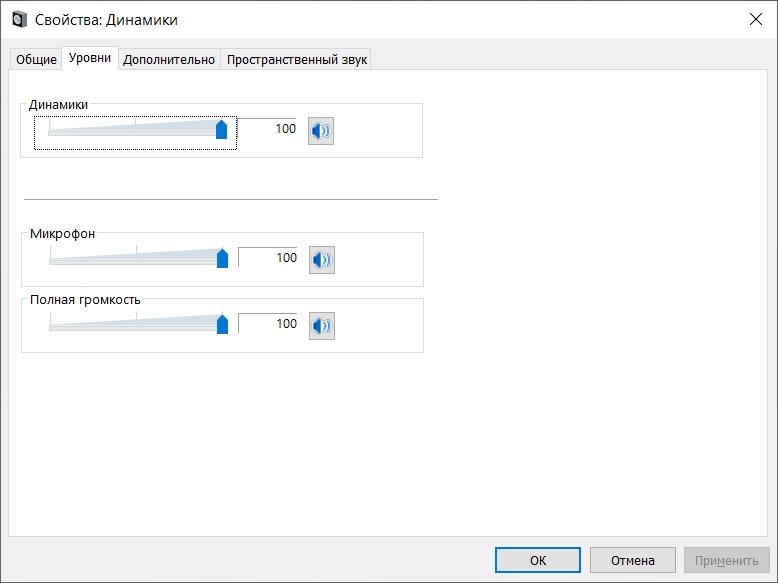The image size is (778, 583).
Task: Select the Уровни tab
Action: pyautogui.click(x=90, y=58)
